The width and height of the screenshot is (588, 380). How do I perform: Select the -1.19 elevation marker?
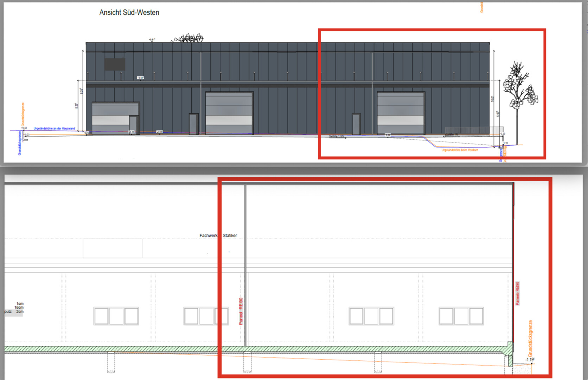pos(530,360)
